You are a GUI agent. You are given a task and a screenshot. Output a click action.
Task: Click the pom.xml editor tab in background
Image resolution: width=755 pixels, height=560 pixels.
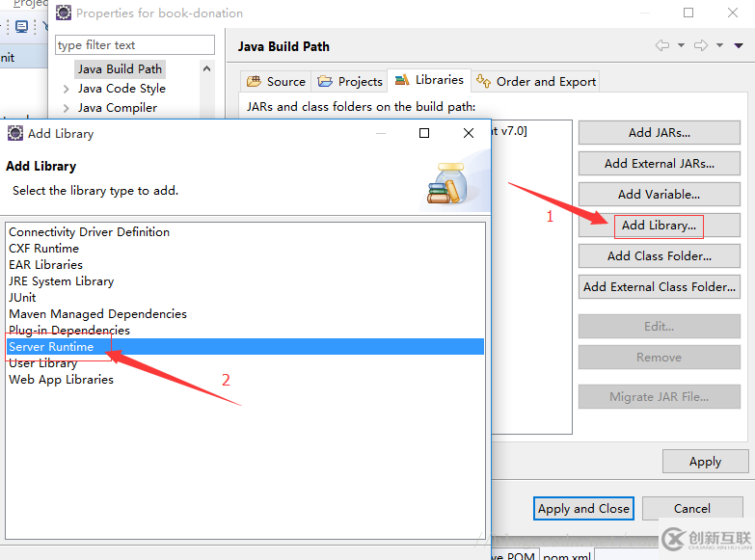point(567,556)
